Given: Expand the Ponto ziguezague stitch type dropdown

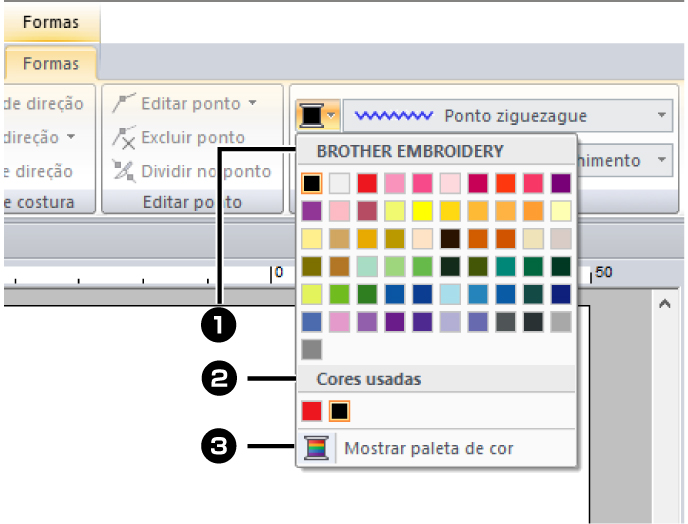Looking at the screenshot, I should 662,116.
